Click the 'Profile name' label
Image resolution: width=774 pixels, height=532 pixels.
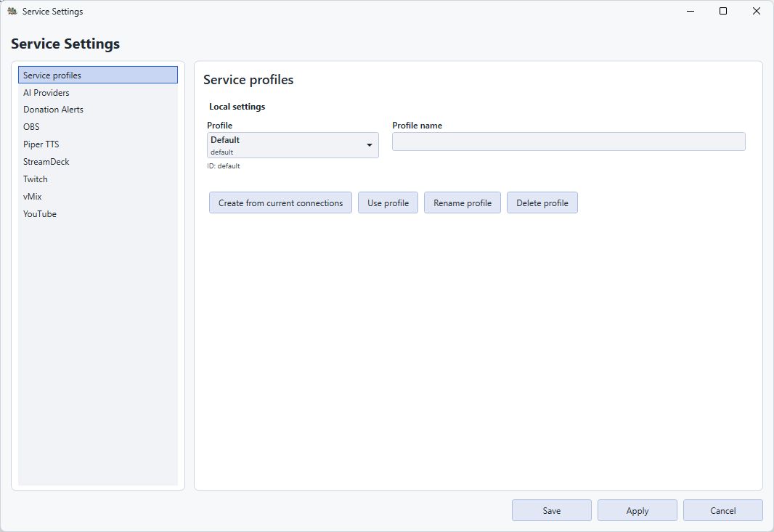[417, 126]
